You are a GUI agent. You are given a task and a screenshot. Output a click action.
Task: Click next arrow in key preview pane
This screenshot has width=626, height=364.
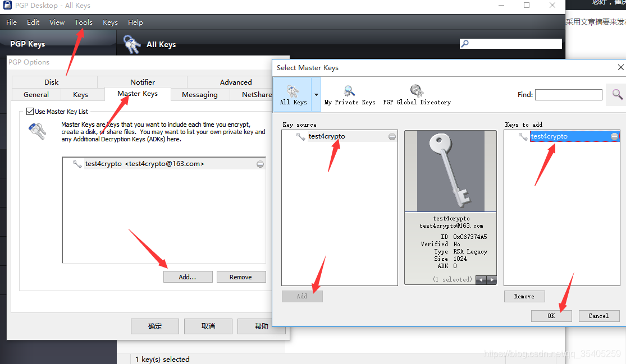coord(491,280)
